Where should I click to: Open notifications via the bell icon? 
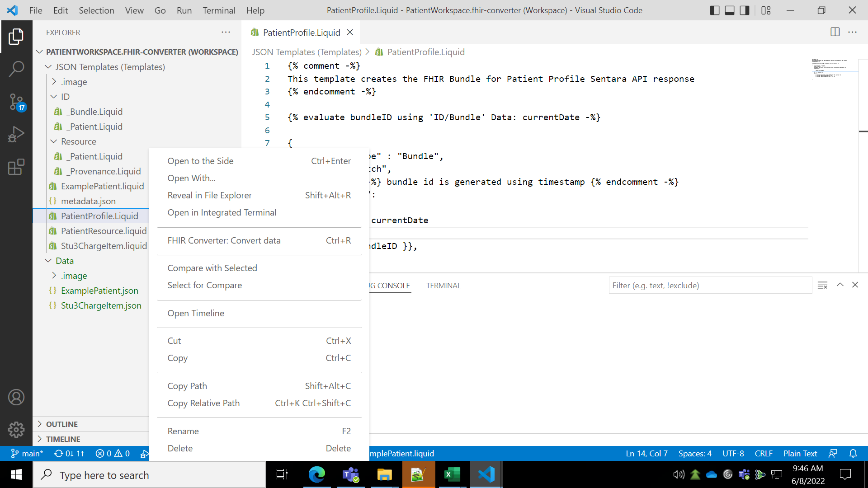(x=854, y=453)
